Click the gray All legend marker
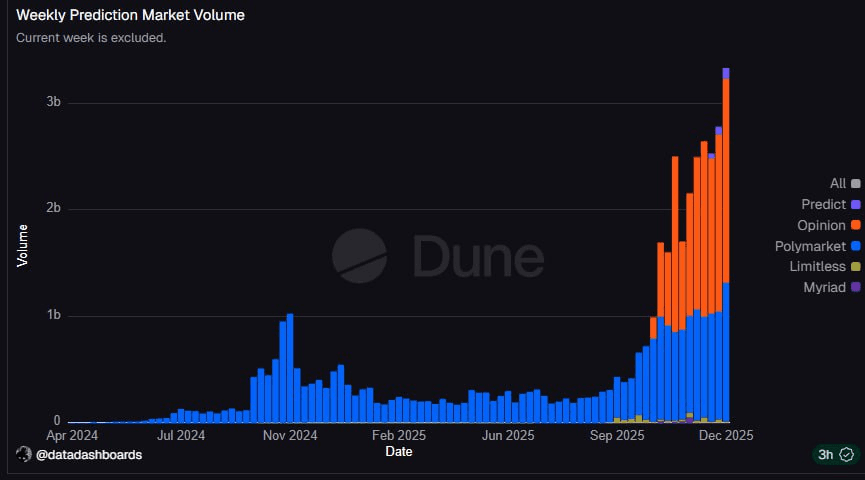The width and height of the screenshot is (865, 480). (855, 184)
